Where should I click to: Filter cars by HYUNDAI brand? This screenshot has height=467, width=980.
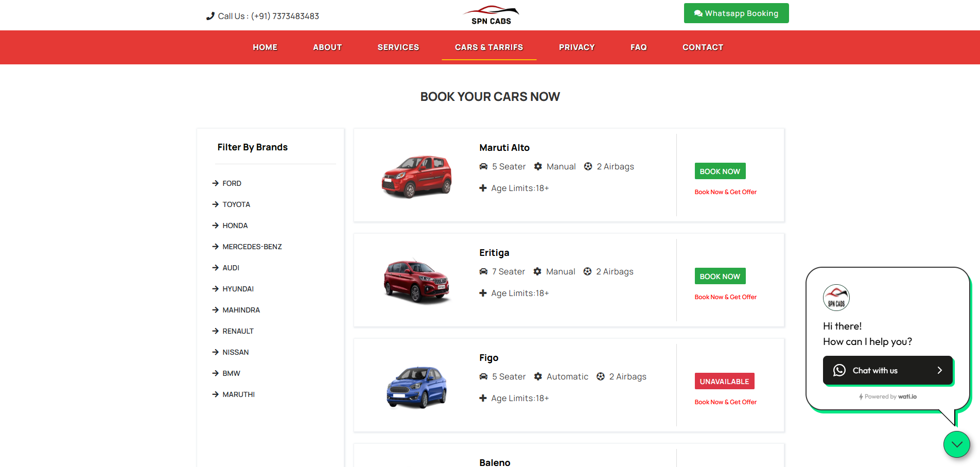(238, 289)
